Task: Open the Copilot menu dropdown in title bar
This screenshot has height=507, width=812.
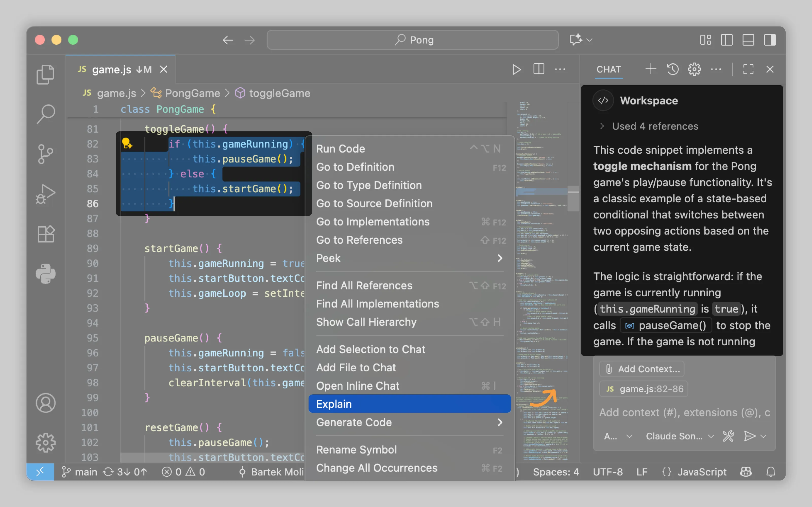Action: click(x=589, y=40)
